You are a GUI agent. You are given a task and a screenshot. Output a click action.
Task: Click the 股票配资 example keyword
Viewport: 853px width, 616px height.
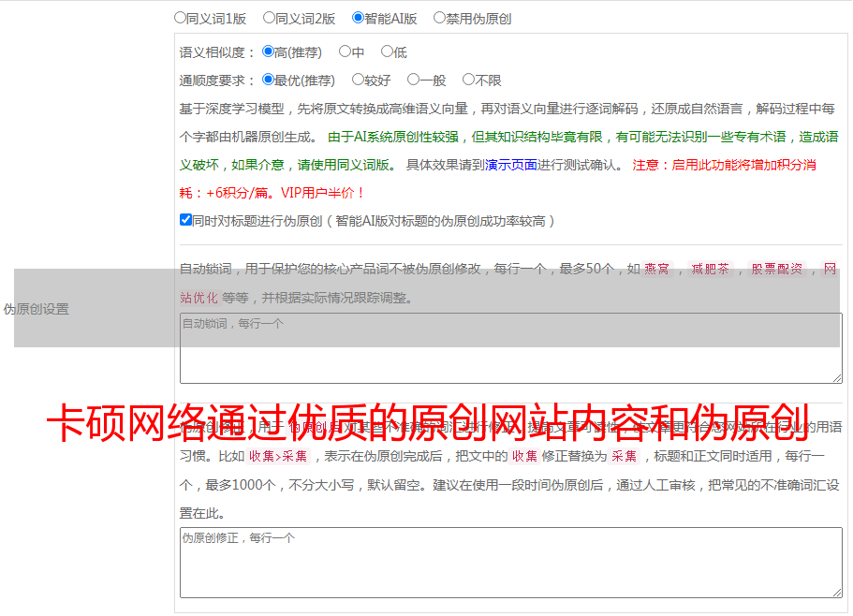coord(777,269)
